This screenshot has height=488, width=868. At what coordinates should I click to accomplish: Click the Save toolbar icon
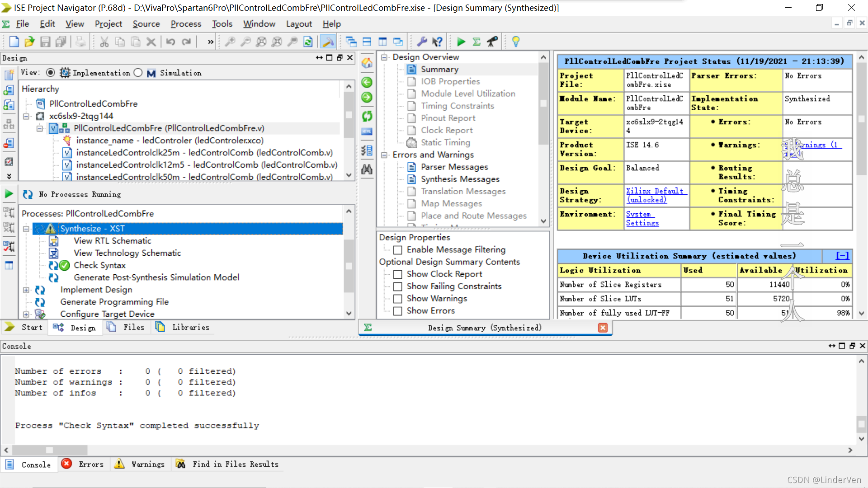(x=45, y=42)
